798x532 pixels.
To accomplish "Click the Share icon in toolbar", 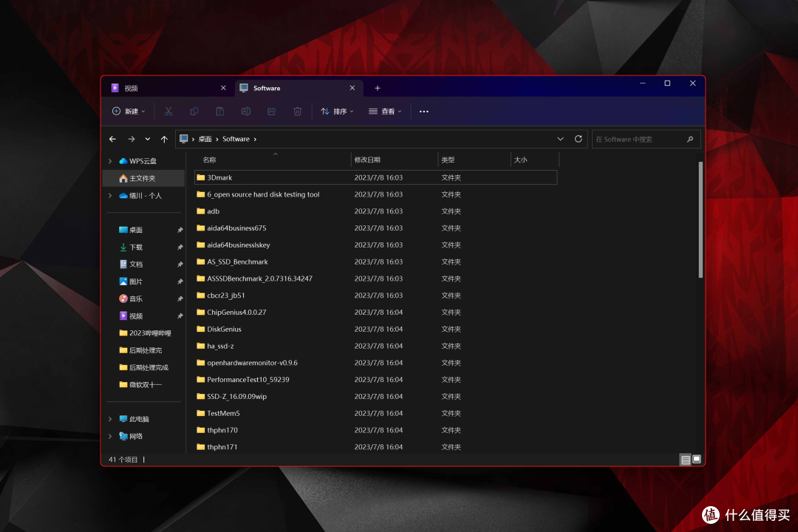I will [272, 112].
